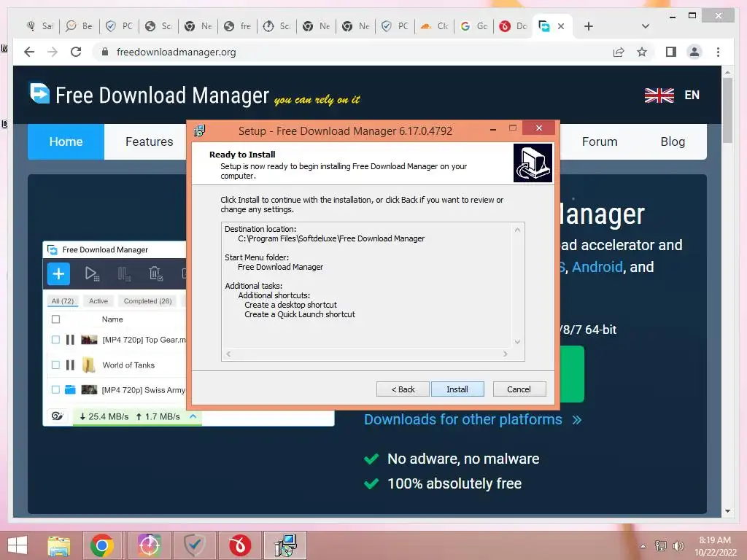Bookmark this page with the star icon

coord(642,52)
